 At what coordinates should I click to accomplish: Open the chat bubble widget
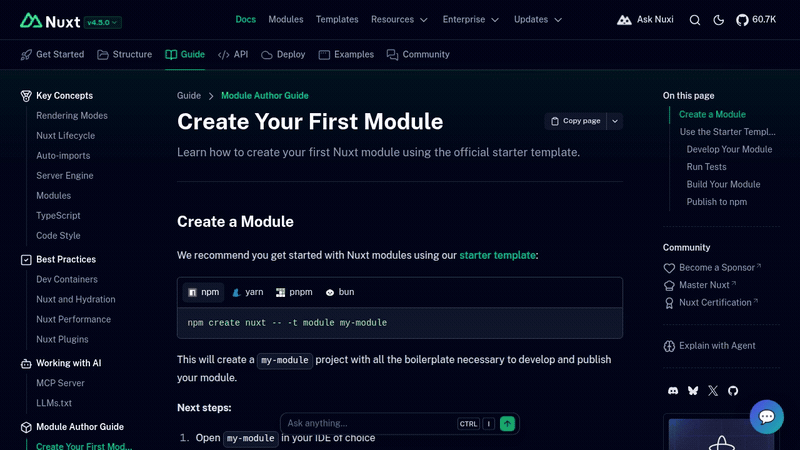click(x=766, y=417)
